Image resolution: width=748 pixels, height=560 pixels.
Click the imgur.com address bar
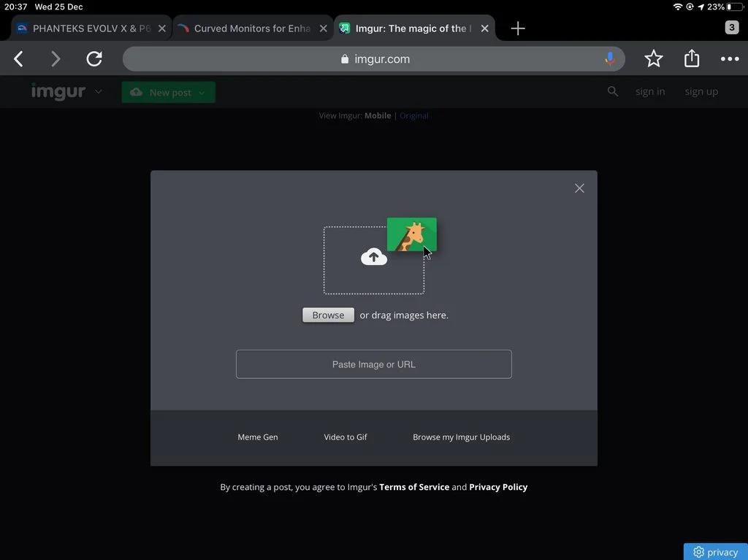point(373,58)
